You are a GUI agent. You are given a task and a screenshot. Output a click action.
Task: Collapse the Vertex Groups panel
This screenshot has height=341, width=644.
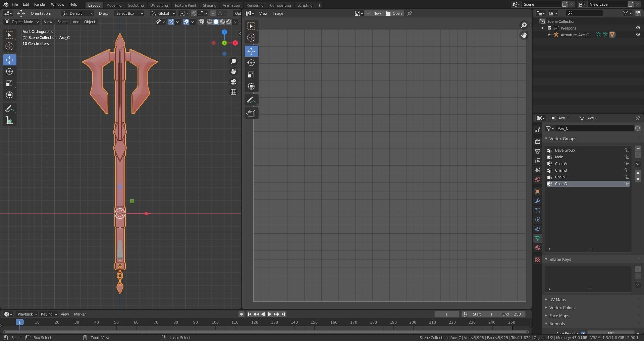pos(562,138)
